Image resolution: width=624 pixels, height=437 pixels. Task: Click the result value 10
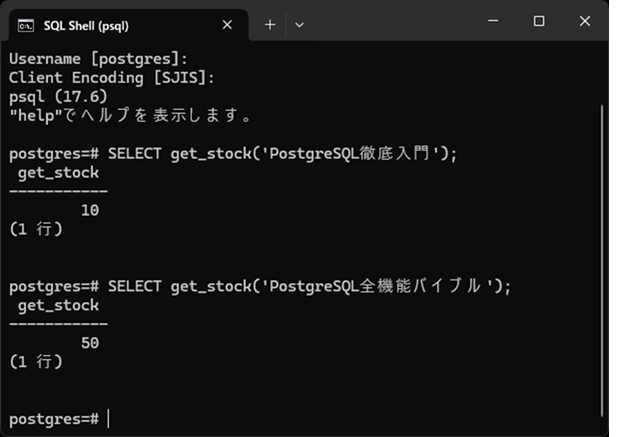coord(90,210)
